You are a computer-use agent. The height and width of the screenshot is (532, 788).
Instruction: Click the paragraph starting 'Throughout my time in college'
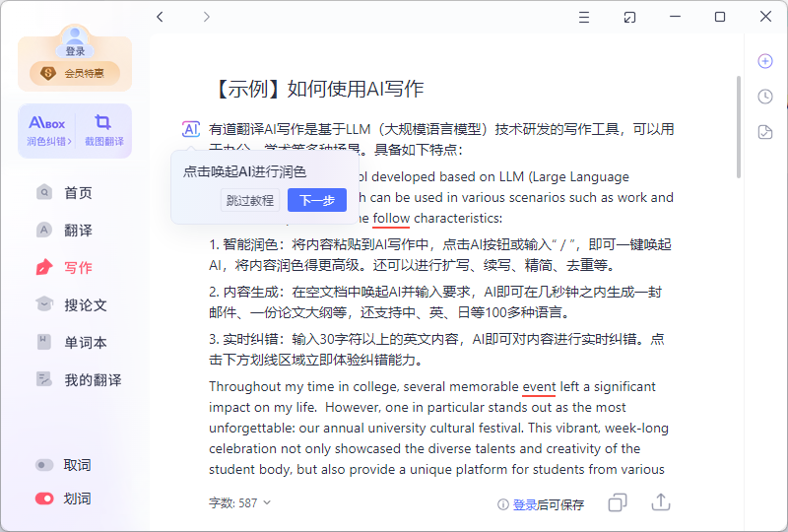coord(438,428)
